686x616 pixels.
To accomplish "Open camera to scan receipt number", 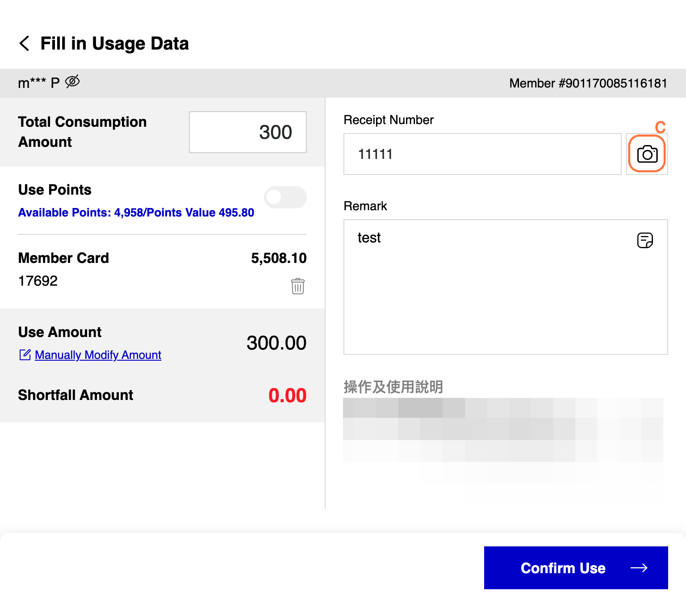I will click(x=647, y=154).
